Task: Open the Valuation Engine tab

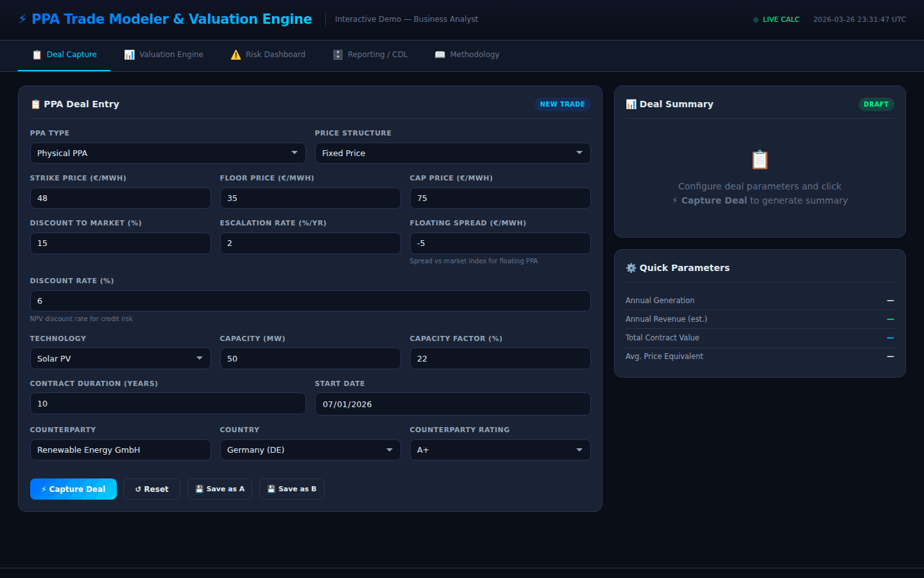Action: [164, 54]
